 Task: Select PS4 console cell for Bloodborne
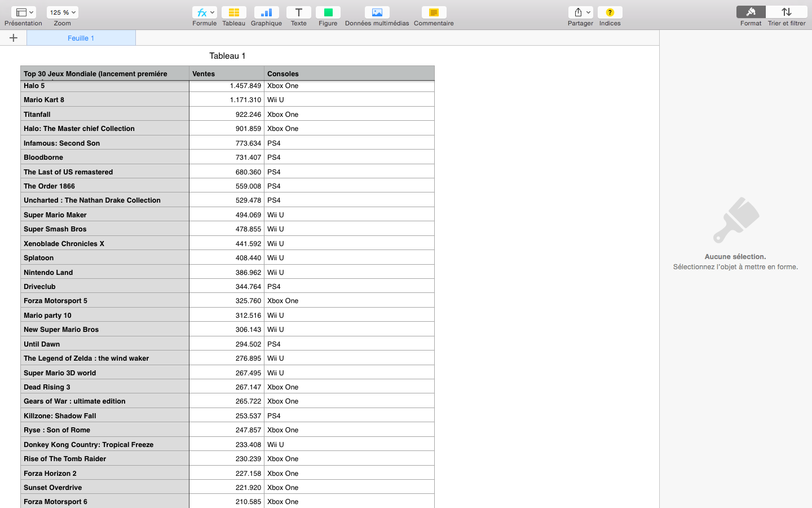[349, 157]
